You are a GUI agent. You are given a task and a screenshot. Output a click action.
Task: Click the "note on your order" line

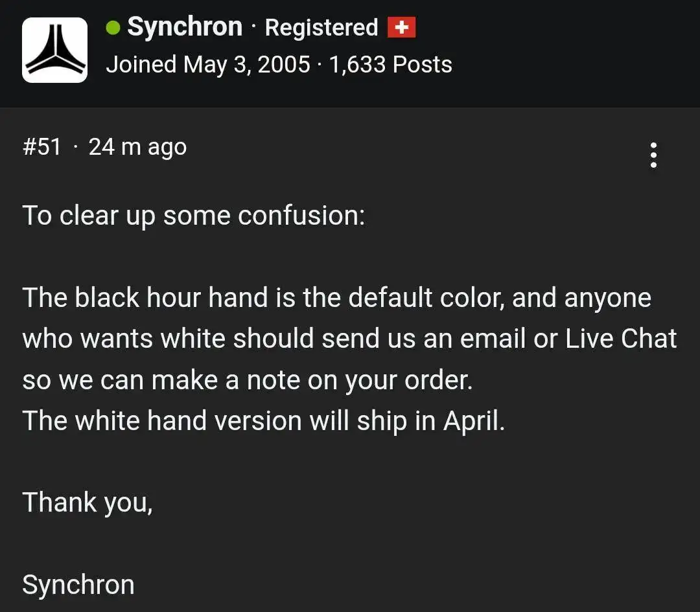point(248,381)
